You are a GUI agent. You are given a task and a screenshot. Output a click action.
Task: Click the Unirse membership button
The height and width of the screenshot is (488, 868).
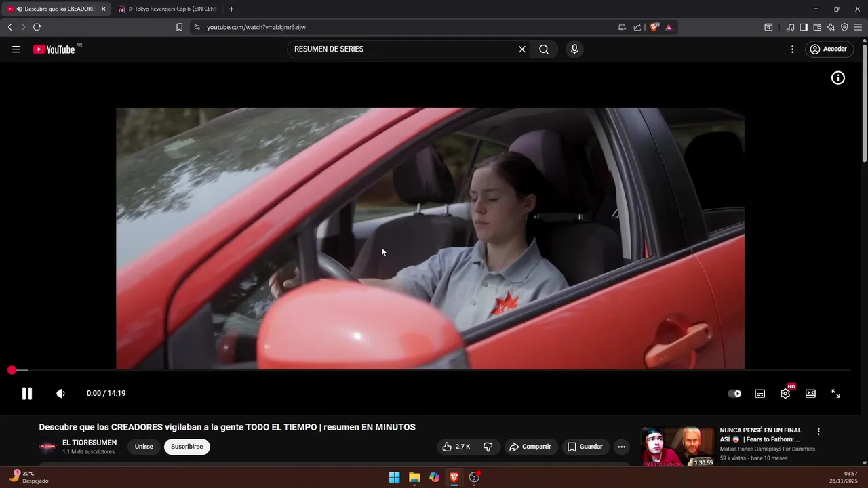point(144,447)
